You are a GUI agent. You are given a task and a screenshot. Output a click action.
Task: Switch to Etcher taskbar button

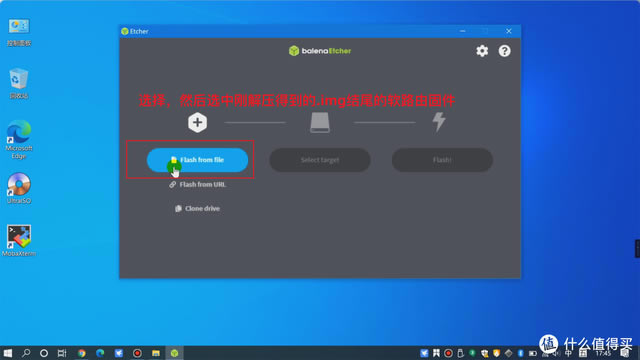pos(175,353)
